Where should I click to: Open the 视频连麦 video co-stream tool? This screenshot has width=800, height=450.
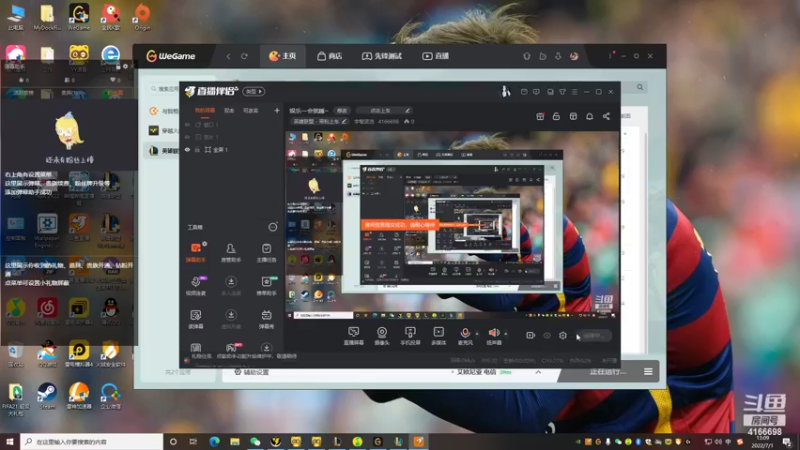click(x=195, y=286)
